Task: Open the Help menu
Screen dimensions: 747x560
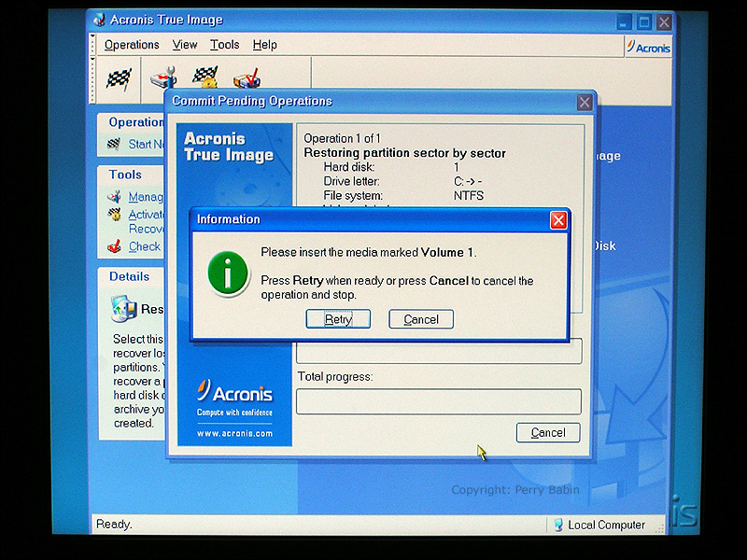Action: click(265, 45)
